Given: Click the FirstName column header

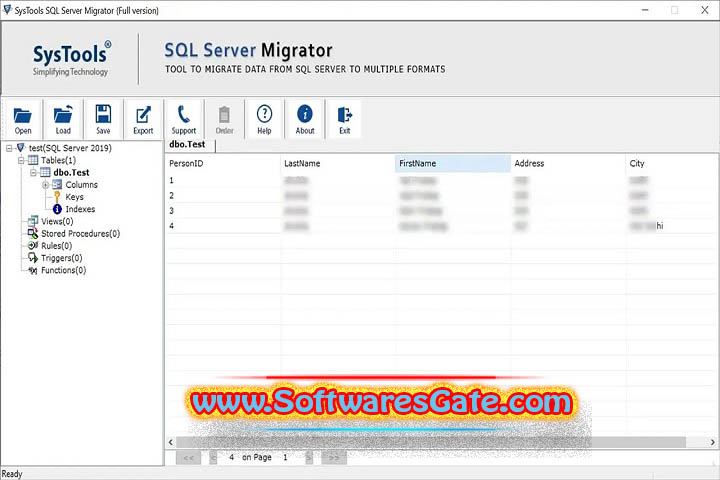Looking at the screenshot, I should pos(453,164).
